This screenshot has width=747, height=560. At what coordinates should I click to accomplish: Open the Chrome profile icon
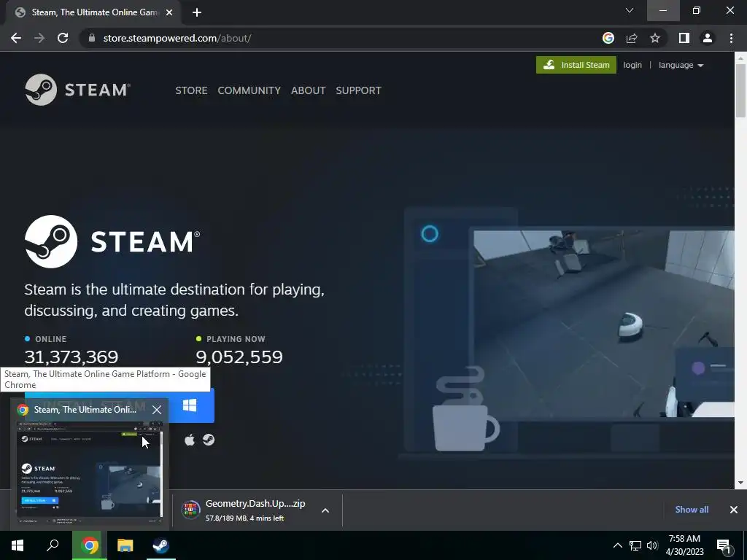pos(708,38)
